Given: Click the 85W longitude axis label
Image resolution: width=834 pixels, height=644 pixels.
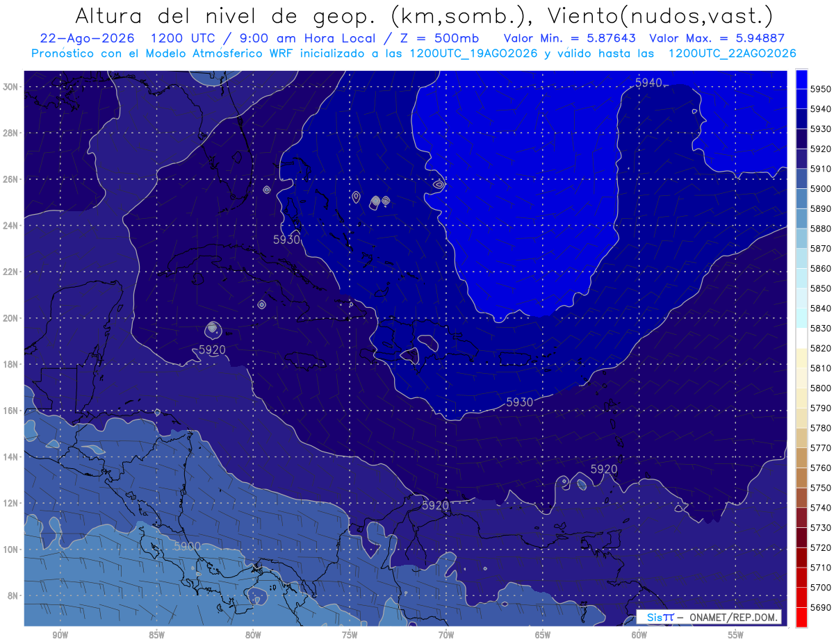Looking at the screenshot, I should click(x=156, y=635).
